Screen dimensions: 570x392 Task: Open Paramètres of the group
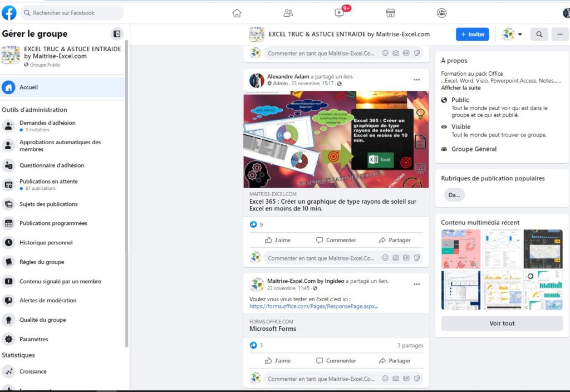(x=62, y=339)
